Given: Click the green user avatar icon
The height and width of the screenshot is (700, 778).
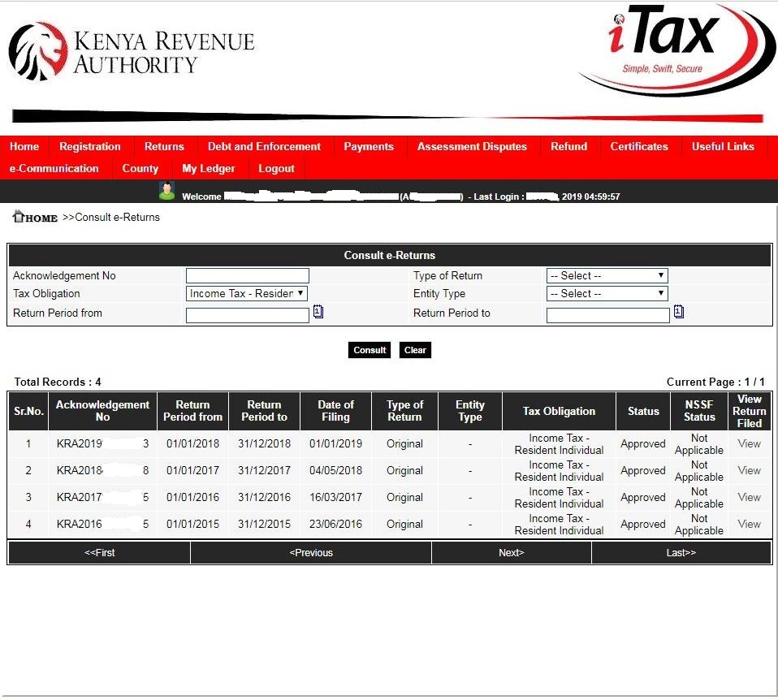Looking at the screenshot, I should (166, 191).
